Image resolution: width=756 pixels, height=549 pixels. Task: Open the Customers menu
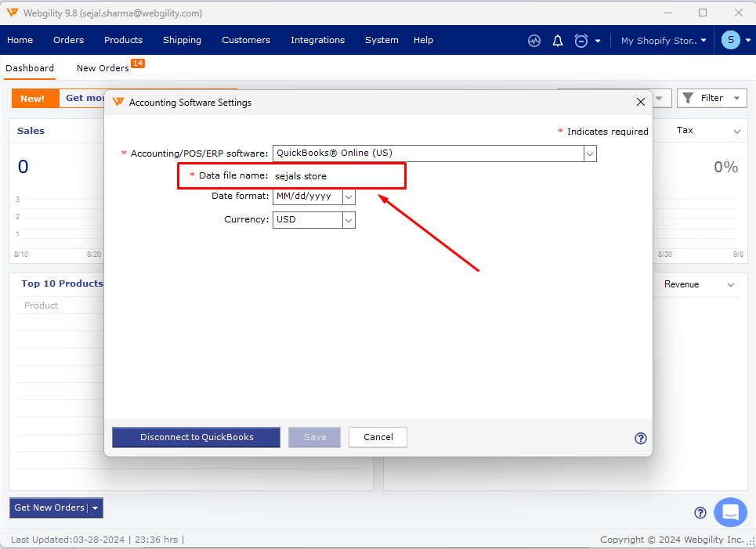coord(246,40)
